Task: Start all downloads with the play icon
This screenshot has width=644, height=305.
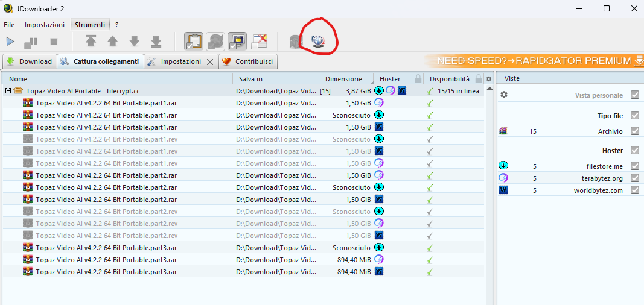Action: click(10, 42)
